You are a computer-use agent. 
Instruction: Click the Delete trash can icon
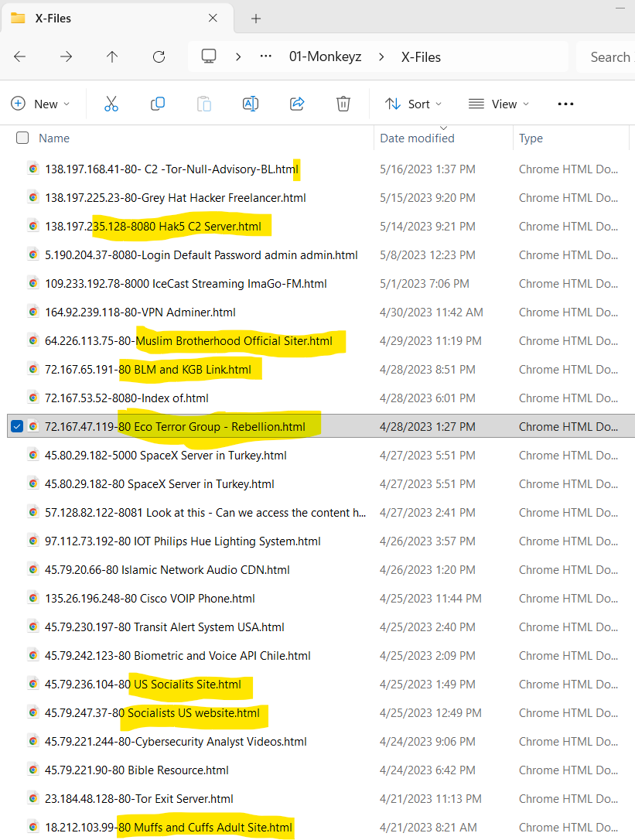tap(343, 104)
